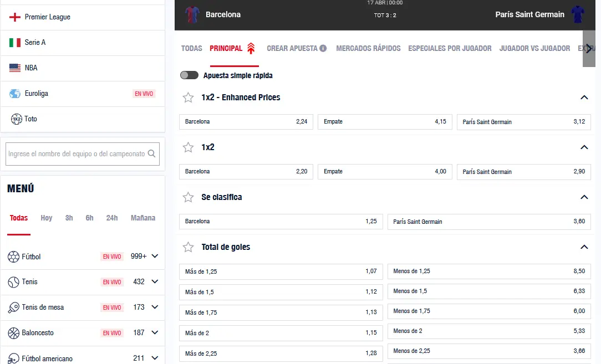Viewport: 601px width, 364px height.
Task: Open the Mercados Rápidos tab
Action: [368, 48]
